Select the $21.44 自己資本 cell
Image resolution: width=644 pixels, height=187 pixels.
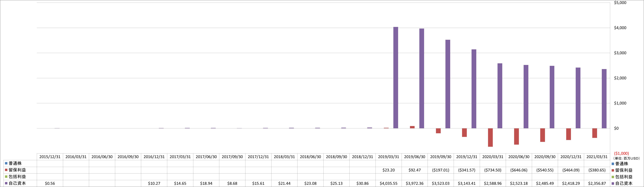click(284, 184)
